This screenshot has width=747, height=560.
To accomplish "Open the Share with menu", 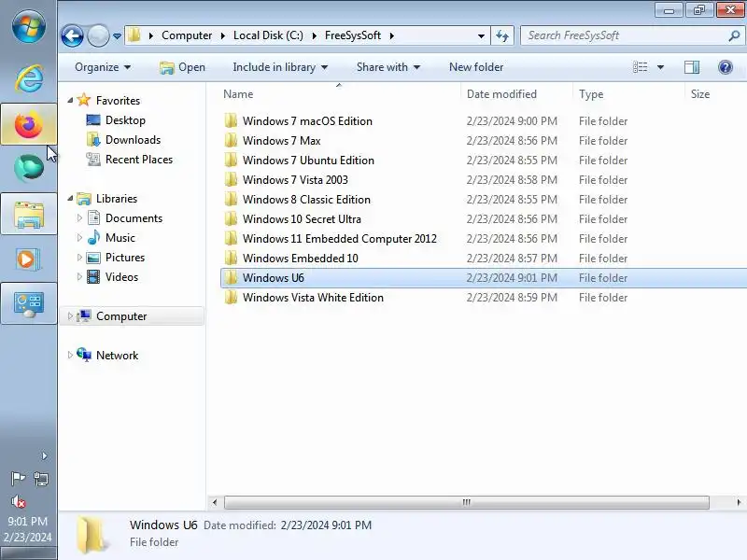I will 388,67.
